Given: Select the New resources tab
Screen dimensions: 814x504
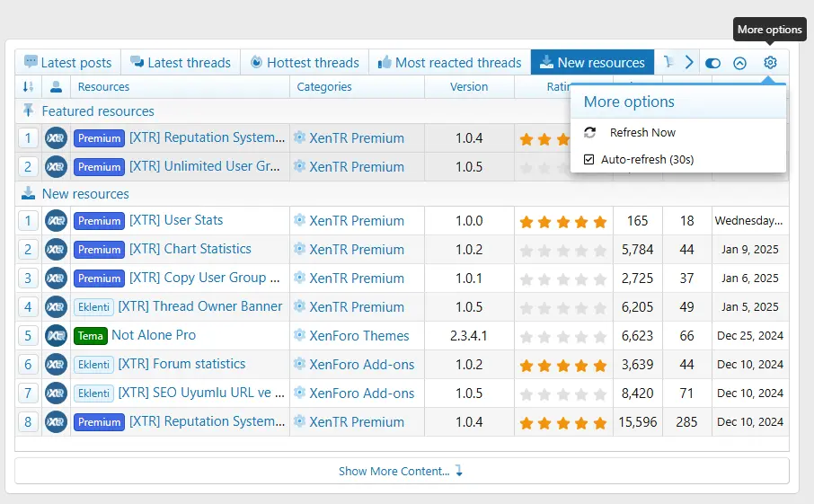Looking at the screenshot, I should [x=592, y=63].
